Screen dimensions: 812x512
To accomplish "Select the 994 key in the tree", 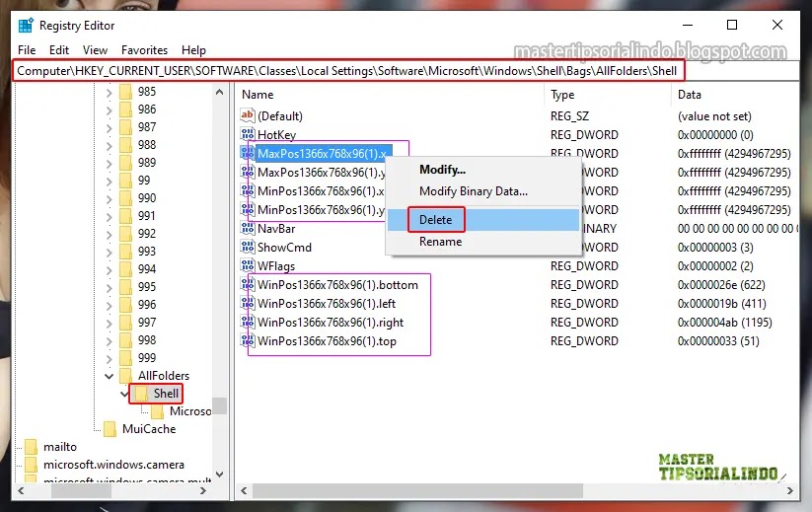I will 147,268.
